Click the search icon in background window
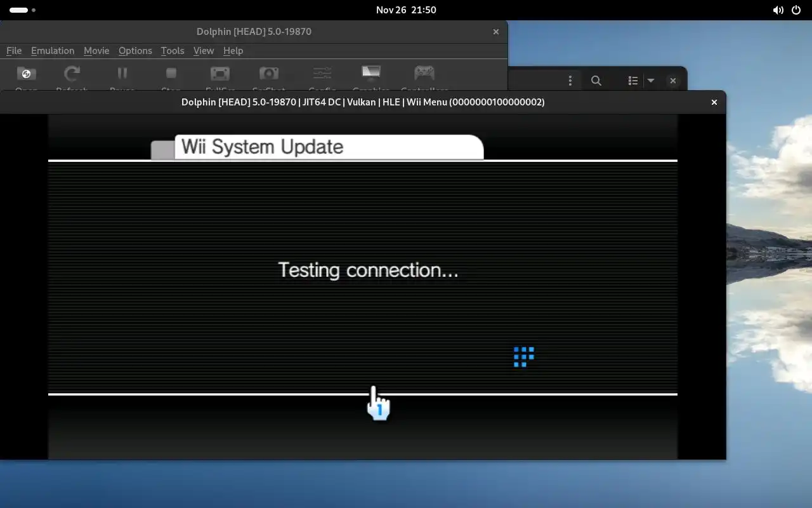This screenshot has height=508, width=812. (596, 81)
